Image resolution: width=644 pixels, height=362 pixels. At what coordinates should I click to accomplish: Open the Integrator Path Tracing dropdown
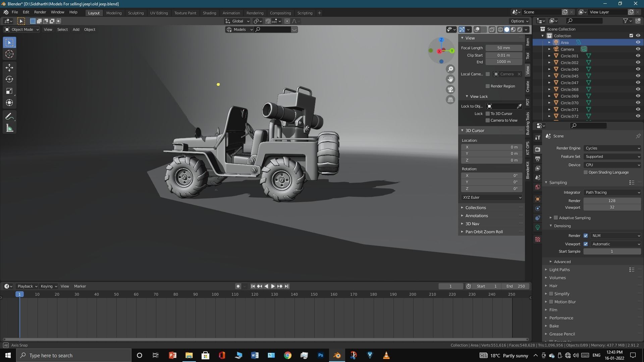[612, 192]
